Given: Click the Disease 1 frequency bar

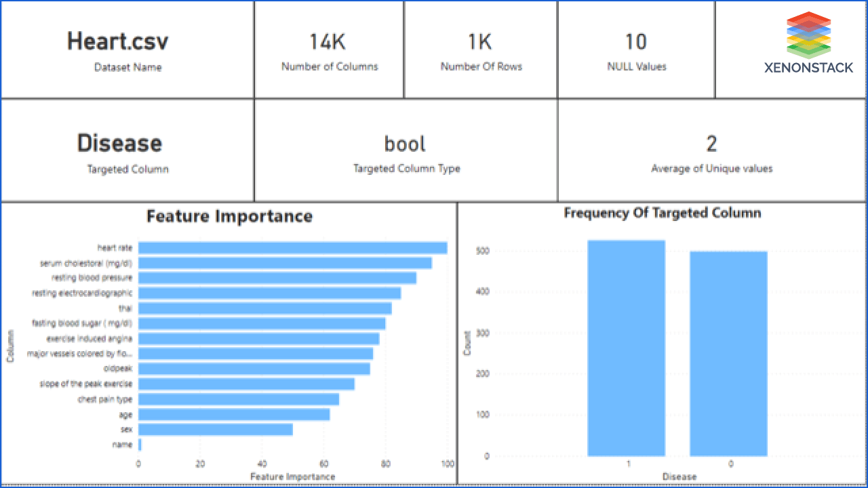Looking at the screenshot, I should [x=626, y=348].
